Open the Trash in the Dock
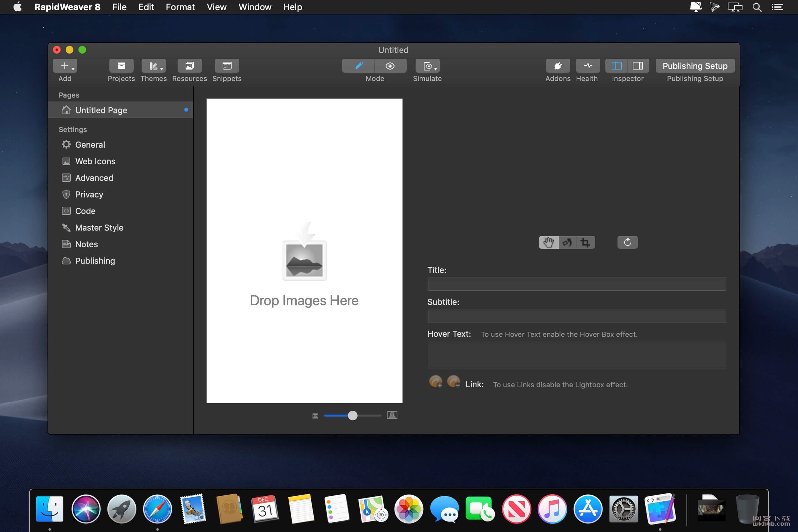The image size is (798, 532). (x=747, y=509)
